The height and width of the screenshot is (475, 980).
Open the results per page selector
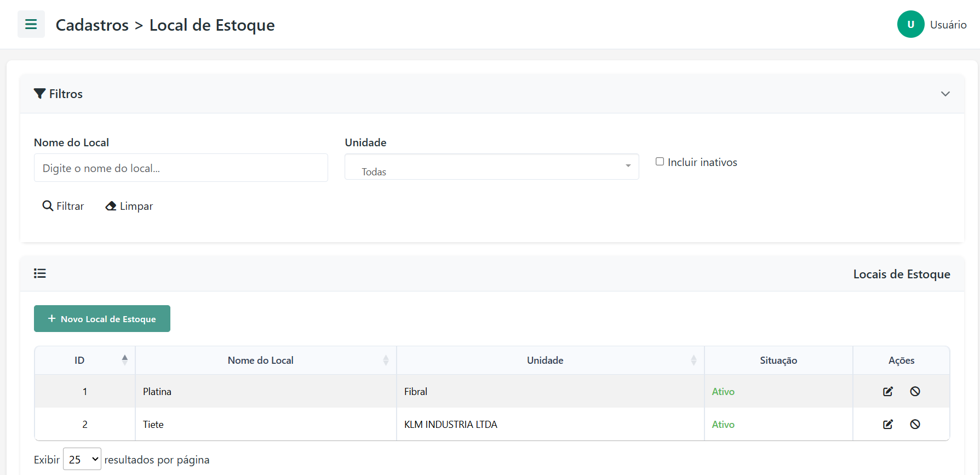[82, 459]
